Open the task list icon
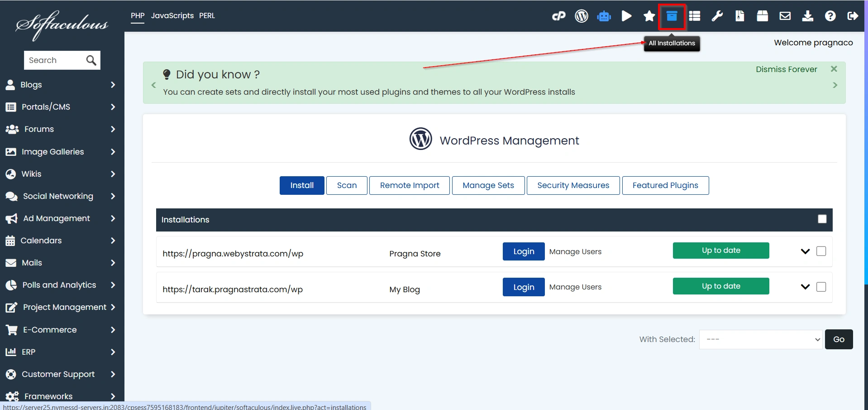 pos(695,16)
